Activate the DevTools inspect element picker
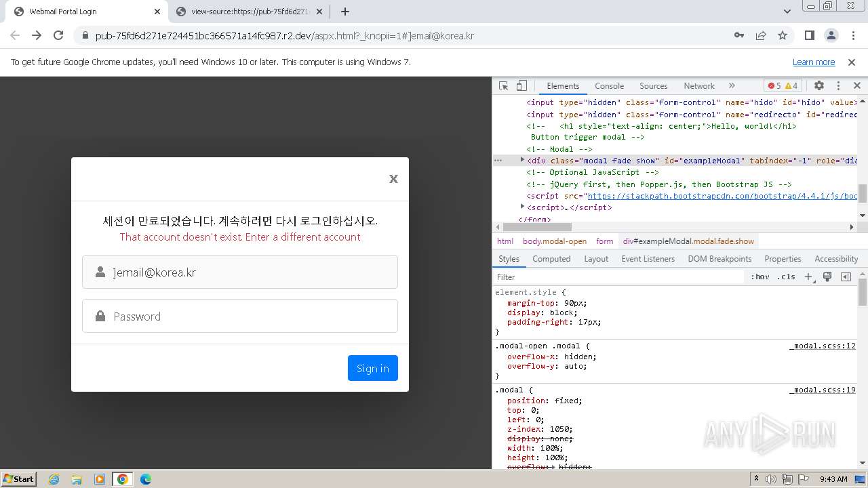 click(x=503, y=86)
